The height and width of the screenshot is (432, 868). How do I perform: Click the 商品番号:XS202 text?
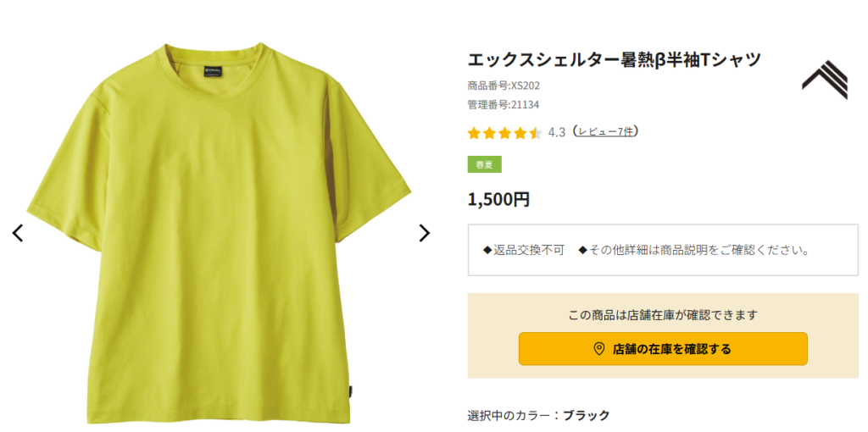pyautogui.click(x=504, y=86)
